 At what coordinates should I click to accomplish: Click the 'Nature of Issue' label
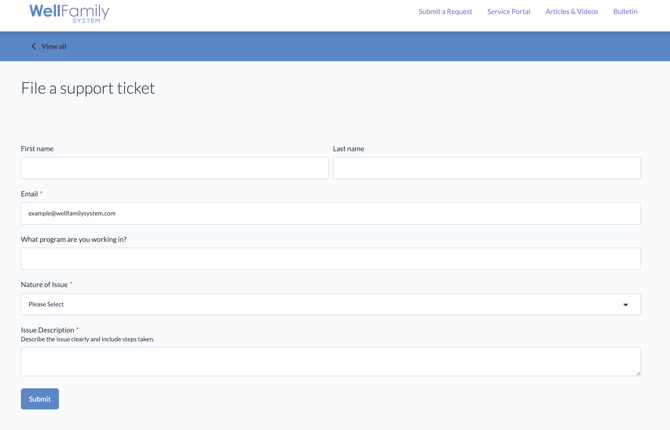(x=44, y=285)
